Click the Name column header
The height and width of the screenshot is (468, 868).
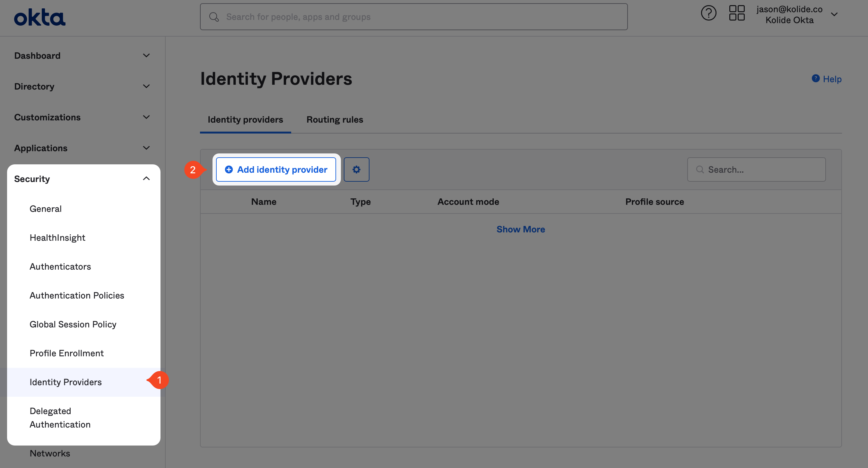pos(264,202)
